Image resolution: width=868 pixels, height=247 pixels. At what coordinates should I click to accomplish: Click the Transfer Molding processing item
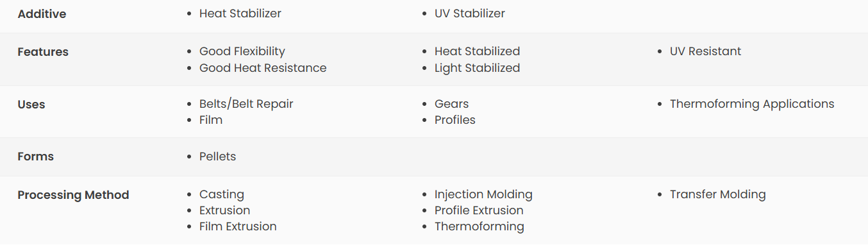717,194
